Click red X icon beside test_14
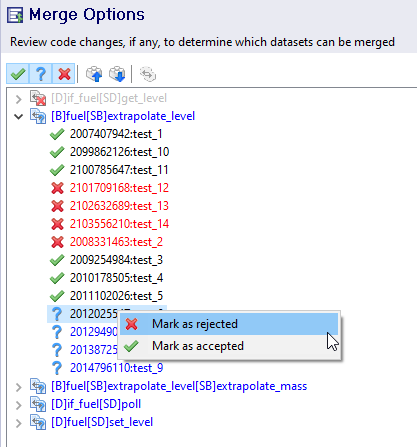This screenshot has width=417, height=447. pos(57,224)
